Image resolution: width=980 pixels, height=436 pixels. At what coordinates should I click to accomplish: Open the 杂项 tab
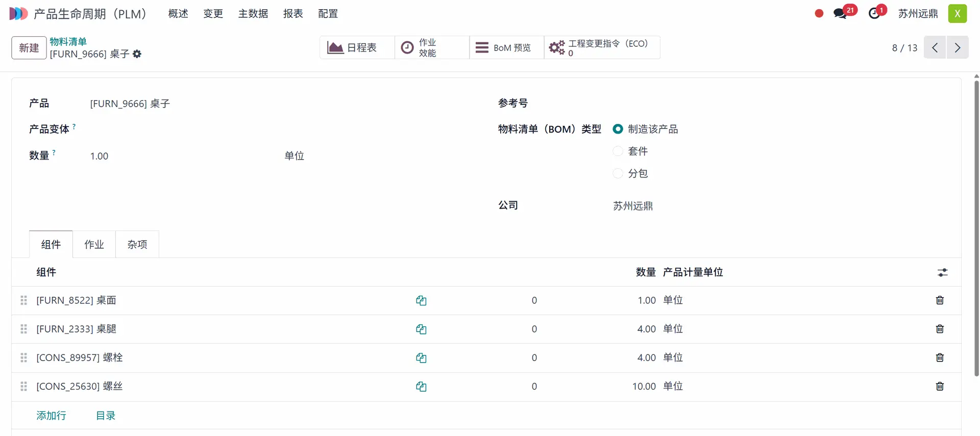pos(137,245)
